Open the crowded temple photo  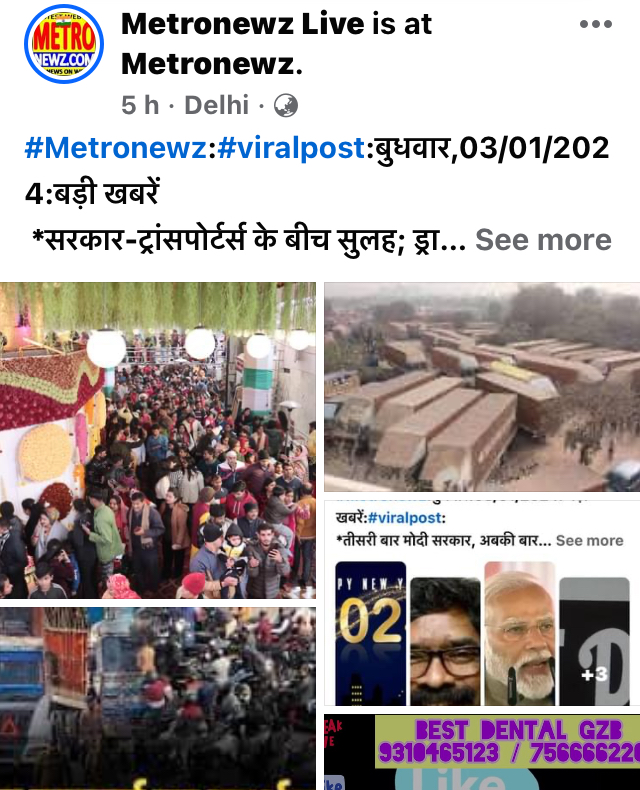[158, 440]
